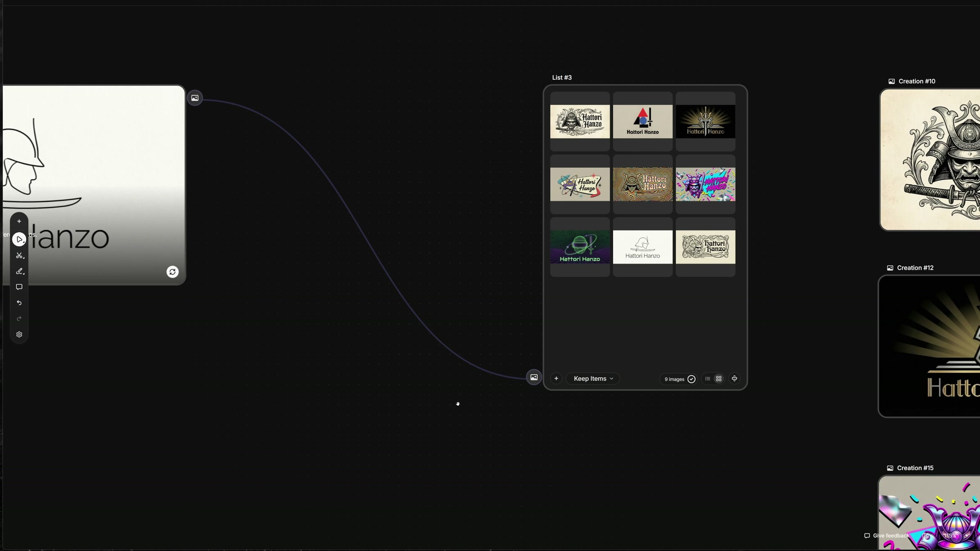Click the Creation #15 title
This screenshot has height=551, width=980.
(x=915, y=468)
